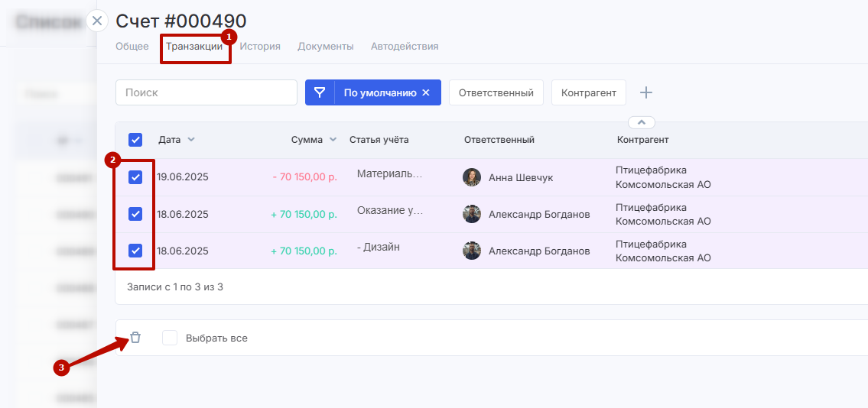Remove the 'По умолчанию' filter via X
This screenshot has width=868, height=408.
coord(427,92)
